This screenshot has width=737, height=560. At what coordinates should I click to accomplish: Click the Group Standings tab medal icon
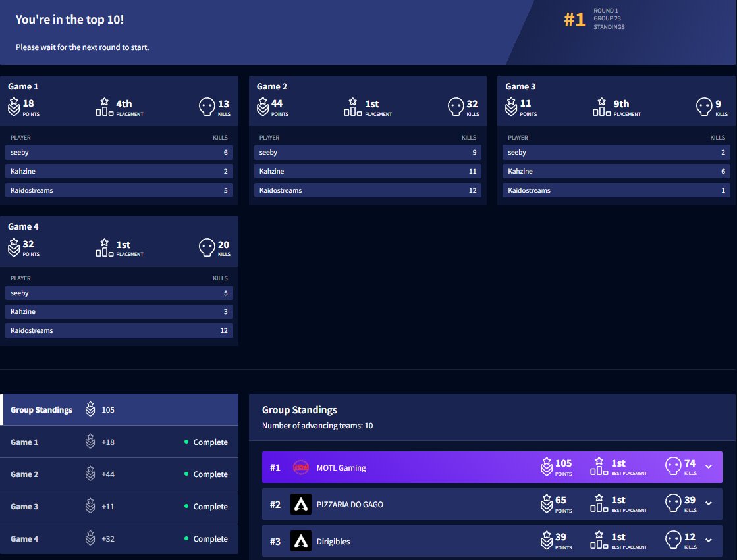(x=90, y=409)
